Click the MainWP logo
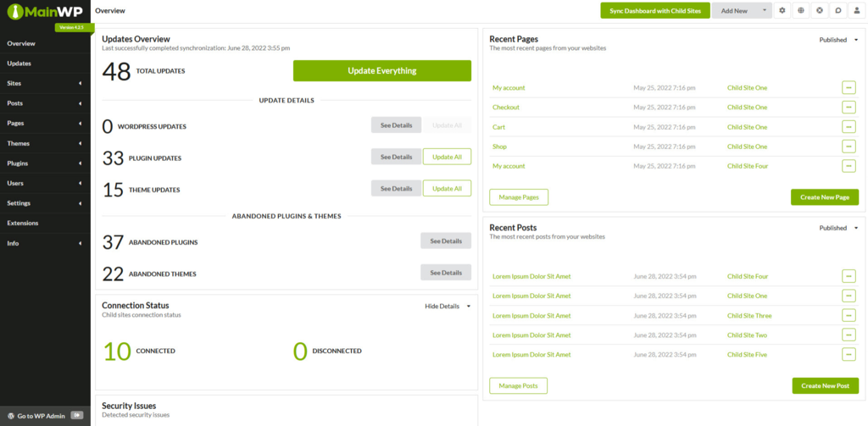868x426 pixels. (44, 12)
